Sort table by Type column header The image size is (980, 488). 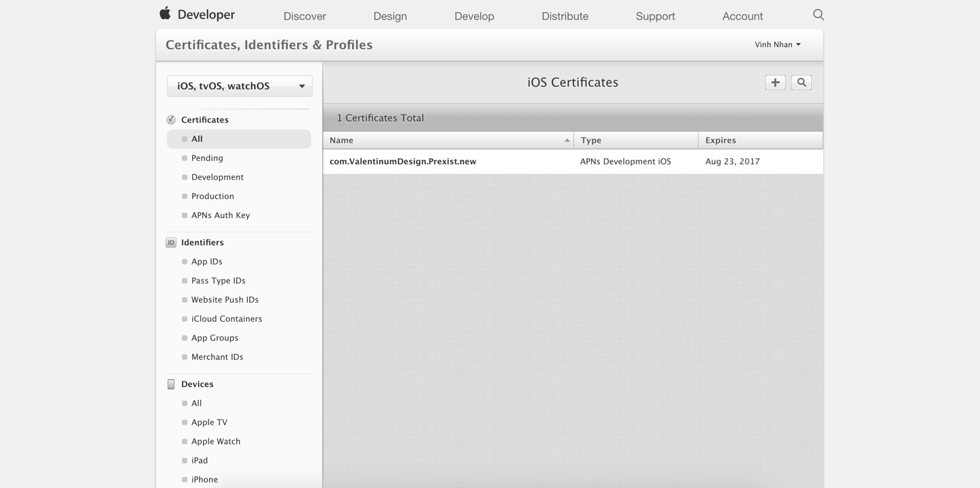point(636,140)
